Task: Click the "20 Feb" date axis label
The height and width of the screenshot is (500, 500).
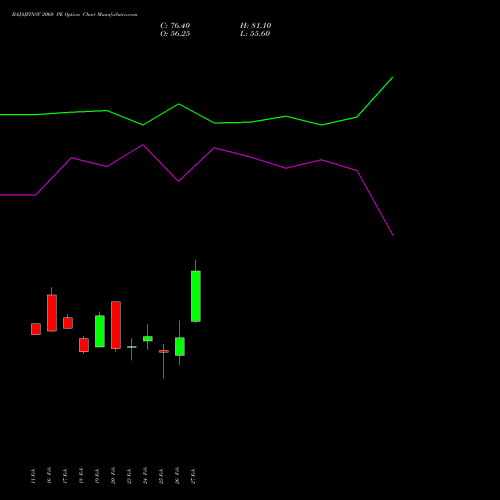Action: click(113, 475)
